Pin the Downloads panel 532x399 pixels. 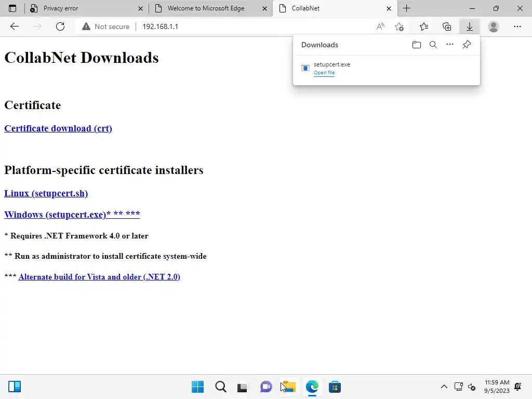click(467, 45)
